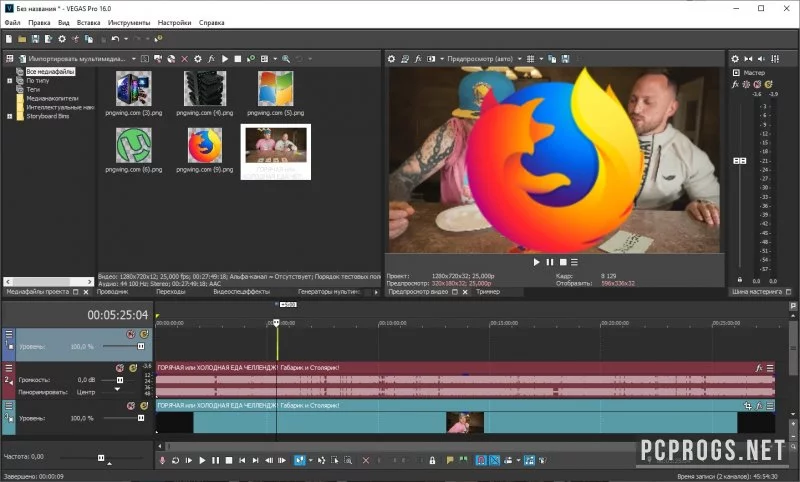Screen dimensions: 800x482
Task: Open the 'Файл' menu
Action: 12,22
